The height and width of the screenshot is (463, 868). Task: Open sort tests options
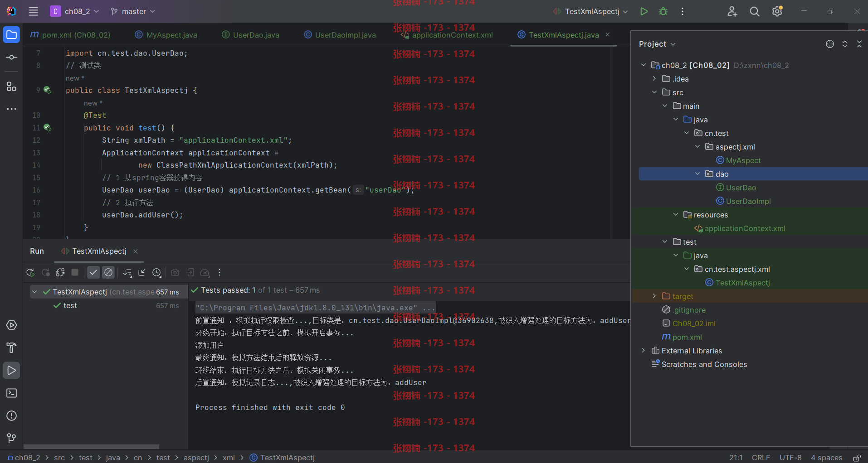pyautogui.click(x=127, y=272)
